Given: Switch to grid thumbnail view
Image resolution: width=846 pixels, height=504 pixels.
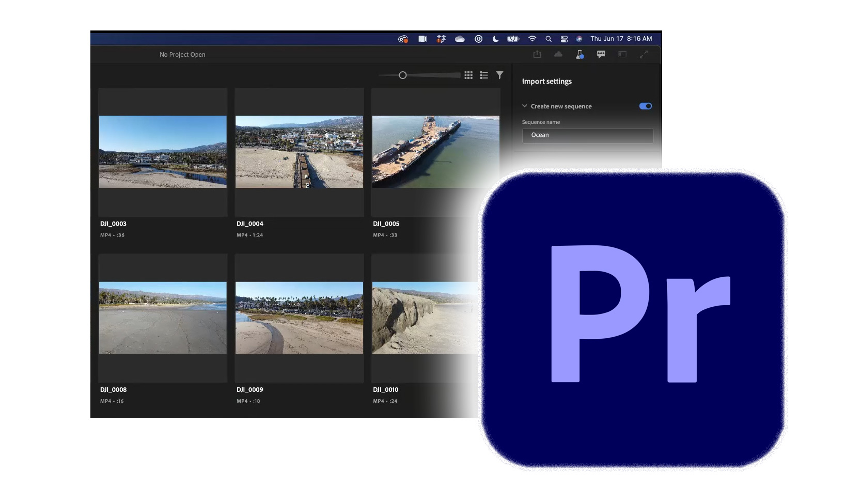Looking at the screenshot, I should pos(468,75).
